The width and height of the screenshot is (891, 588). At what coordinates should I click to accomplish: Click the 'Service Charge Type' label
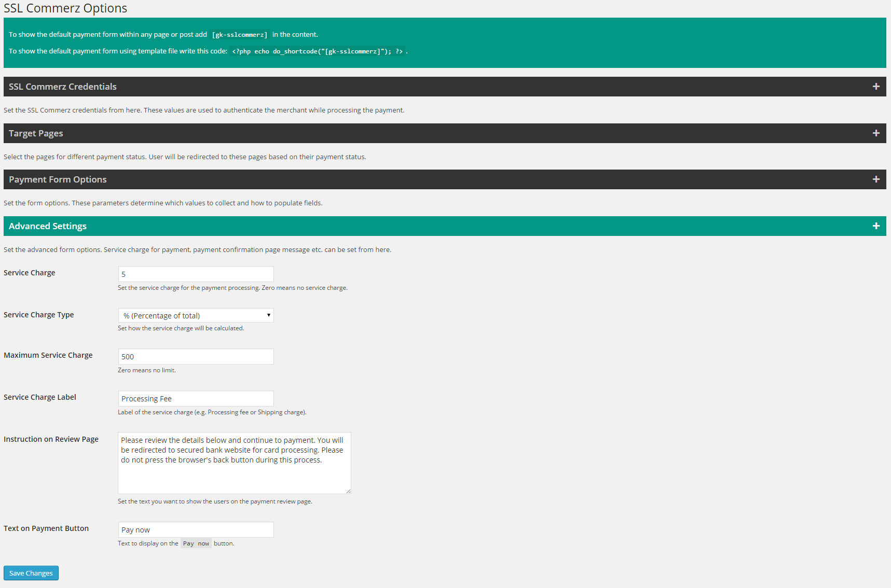(39, 315)
